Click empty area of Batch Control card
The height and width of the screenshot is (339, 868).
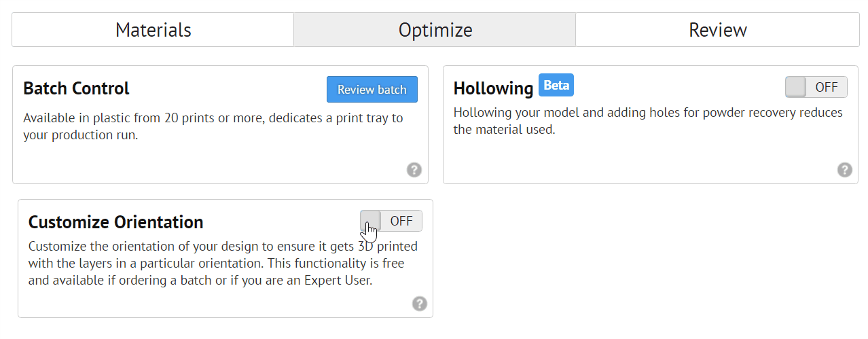(204, 163)
